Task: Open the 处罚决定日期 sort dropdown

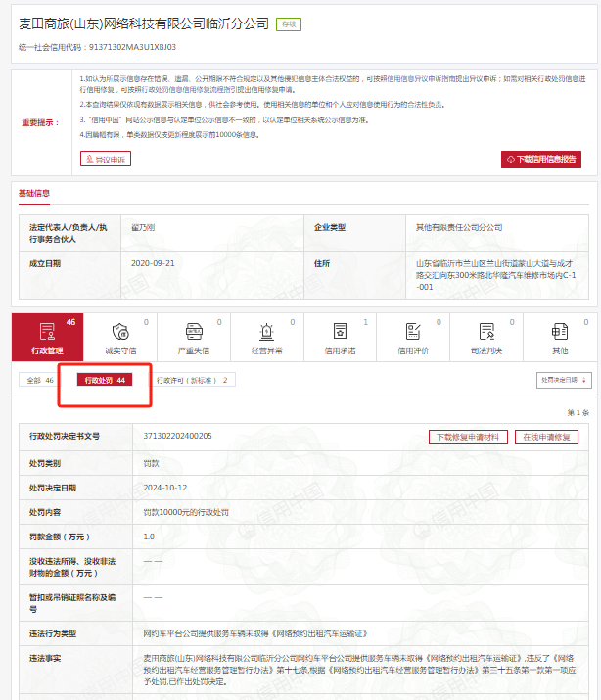Action: tap(564, 380)
